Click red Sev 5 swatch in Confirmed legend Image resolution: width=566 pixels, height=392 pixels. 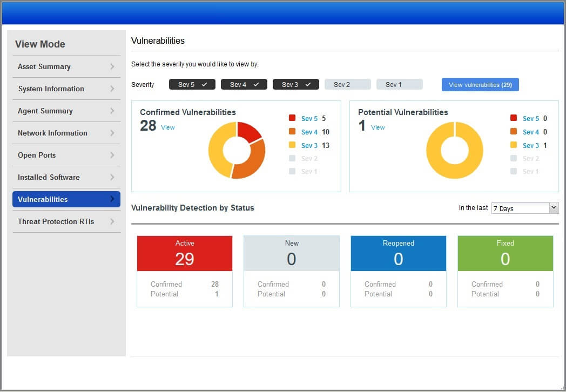pos(292,118)
